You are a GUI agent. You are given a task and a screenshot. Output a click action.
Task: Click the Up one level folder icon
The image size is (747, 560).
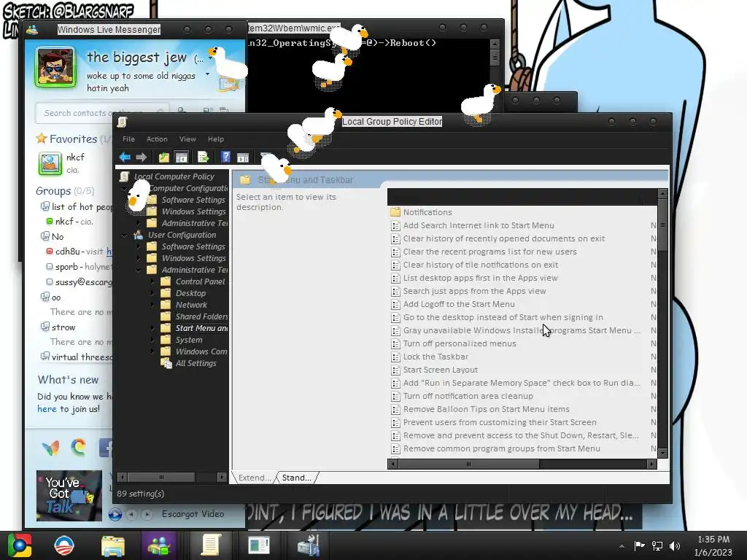pos(164,157)
